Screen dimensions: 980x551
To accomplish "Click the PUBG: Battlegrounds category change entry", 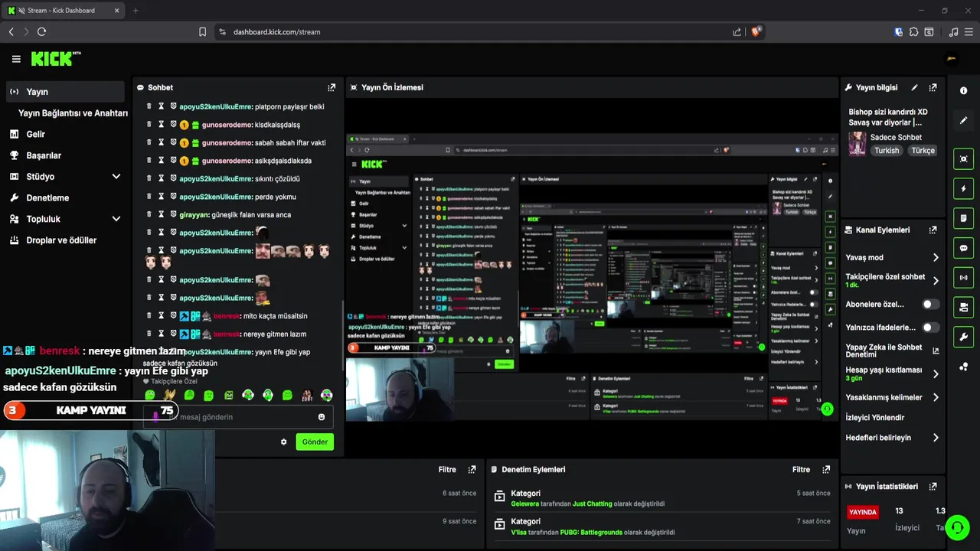I will click(x=662, y=527).
